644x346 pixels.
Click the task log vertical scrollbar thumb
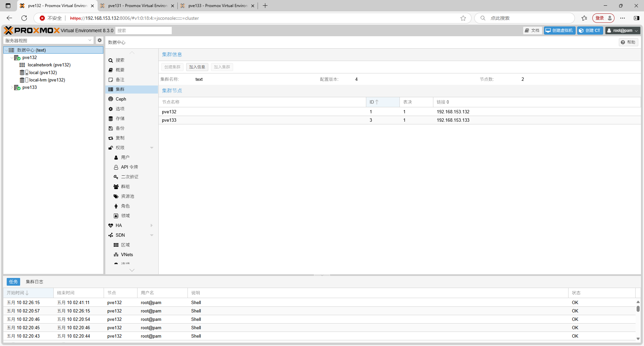point(638,309)
